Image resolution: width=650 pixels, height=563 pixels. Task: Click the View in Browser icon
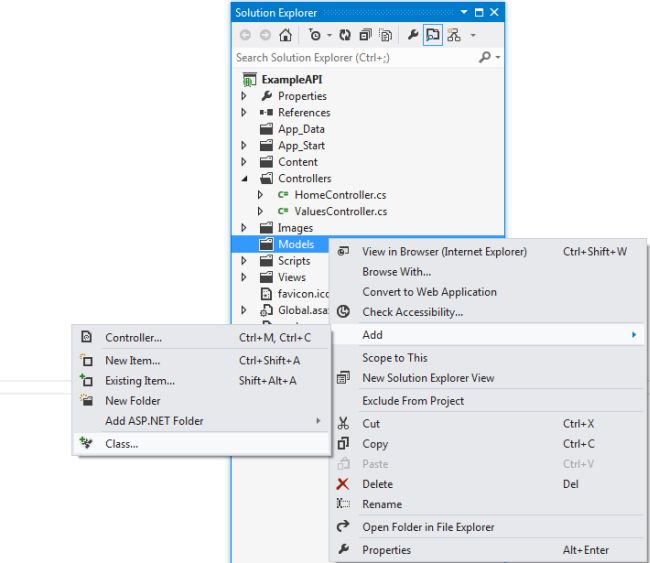[x=343, y=251]
